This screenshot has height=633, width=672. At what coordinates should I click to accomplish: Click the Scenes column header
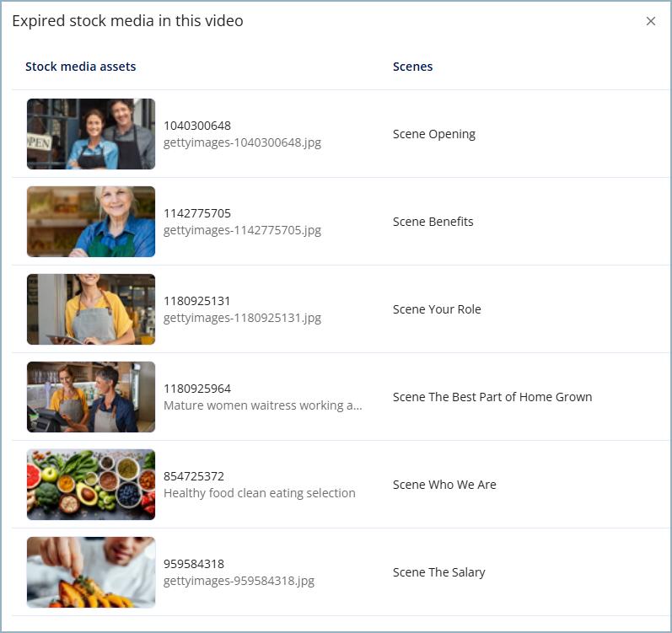pos(412,67)
